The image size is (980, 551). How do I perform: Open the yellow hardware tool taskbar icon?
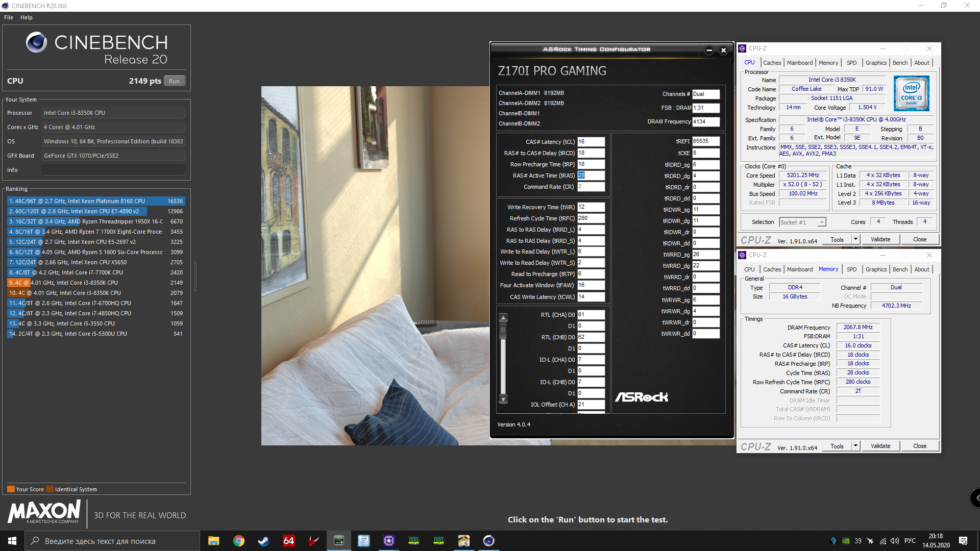coord(463,541)
